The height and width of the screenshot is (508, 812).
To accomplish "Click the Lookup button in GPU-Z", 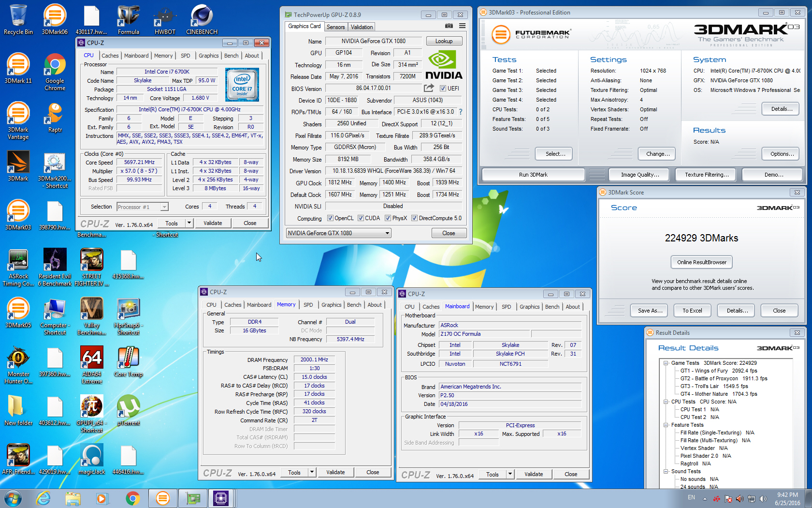I will (x=444, y=41).
